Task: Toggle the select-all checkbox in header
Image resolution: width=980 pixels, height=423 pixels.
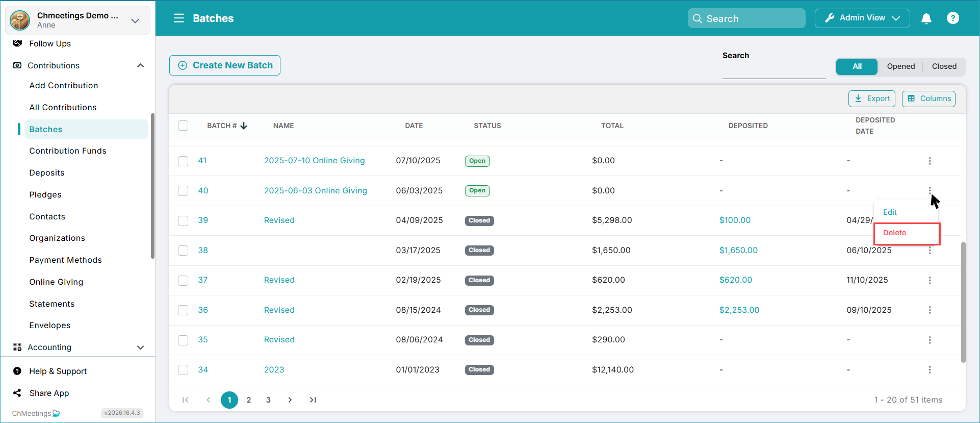Action: point(183,126)
